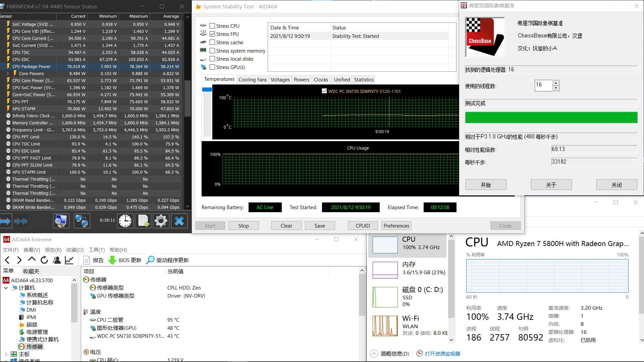Open 工具(T) menu in AIDA64 Extreme
This screenshot has height=362, width=644.
[97, 250]
